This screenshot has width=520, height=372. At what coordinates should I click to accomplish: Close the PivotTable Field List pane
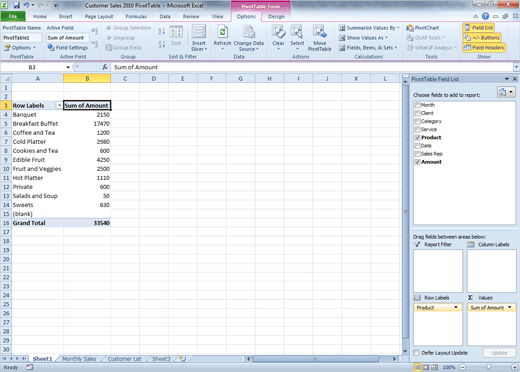[515, 79]
